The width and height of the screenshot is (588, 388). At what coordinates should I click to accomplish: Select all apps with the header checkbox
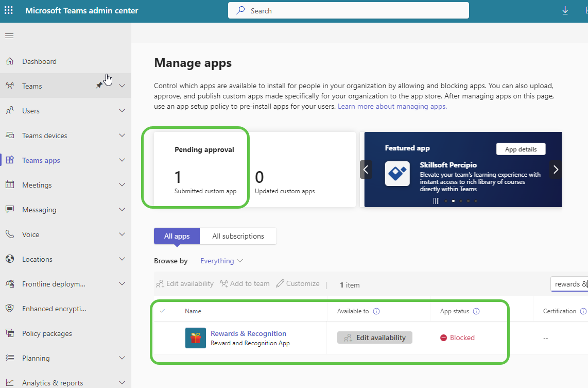[162, 311]
